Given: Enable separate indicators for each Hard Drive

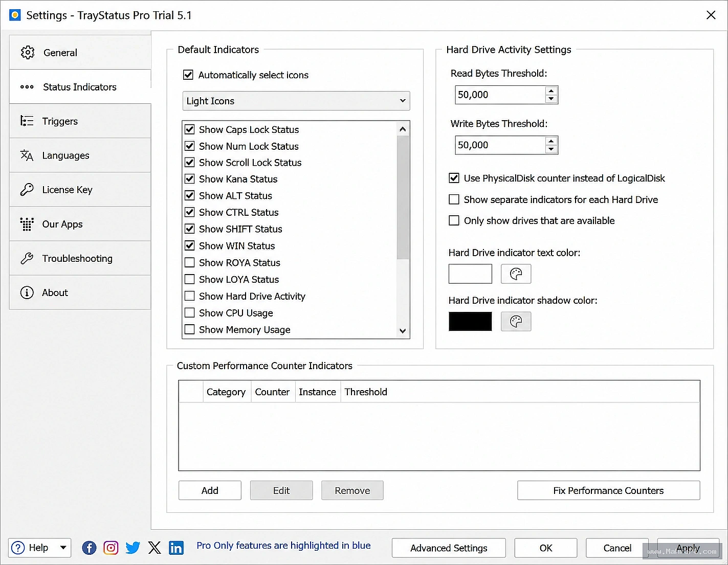Looking at the screenshot, I should pos(454,199).
